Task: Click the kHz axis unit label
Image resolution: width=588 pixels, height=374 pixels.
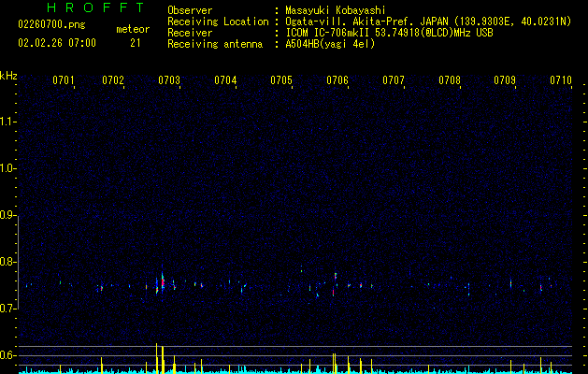Action: pos(8,76)
